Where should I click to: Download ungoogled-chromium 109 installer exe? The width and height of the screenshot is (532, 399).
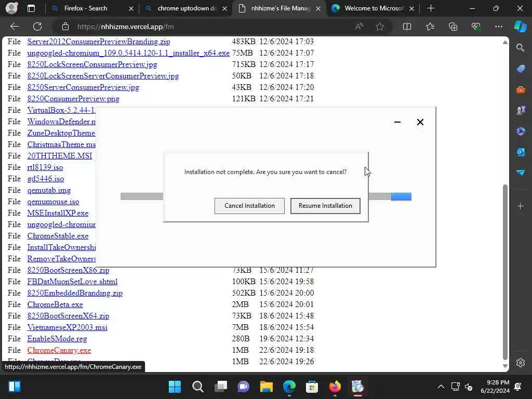(x=128, y=53)
